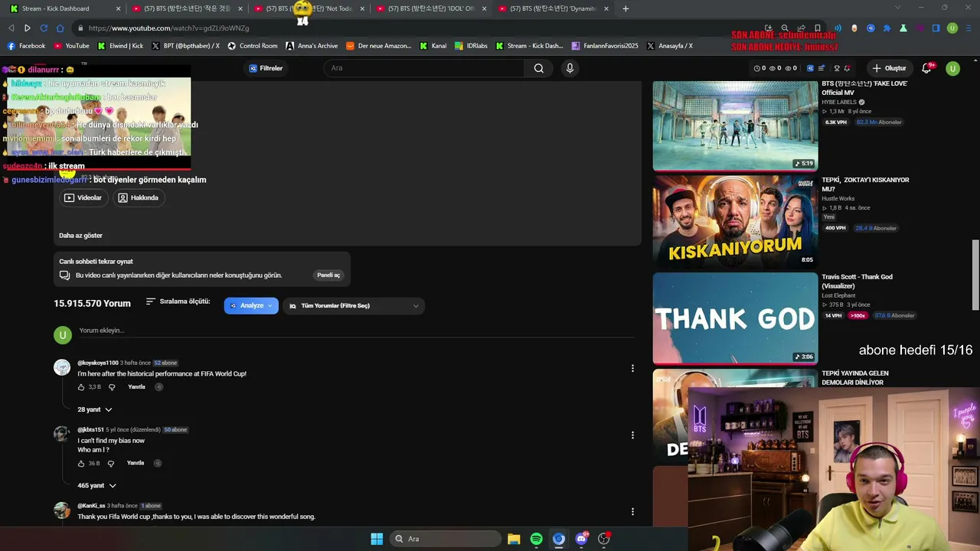Open the vidIQ Filtreler button

(x=266, y=68)
